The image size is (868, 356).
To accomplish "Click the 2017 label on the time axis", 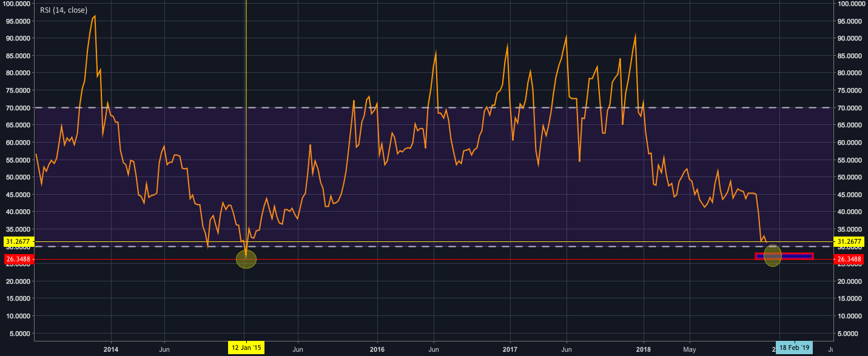I will (x=510, y=350).
